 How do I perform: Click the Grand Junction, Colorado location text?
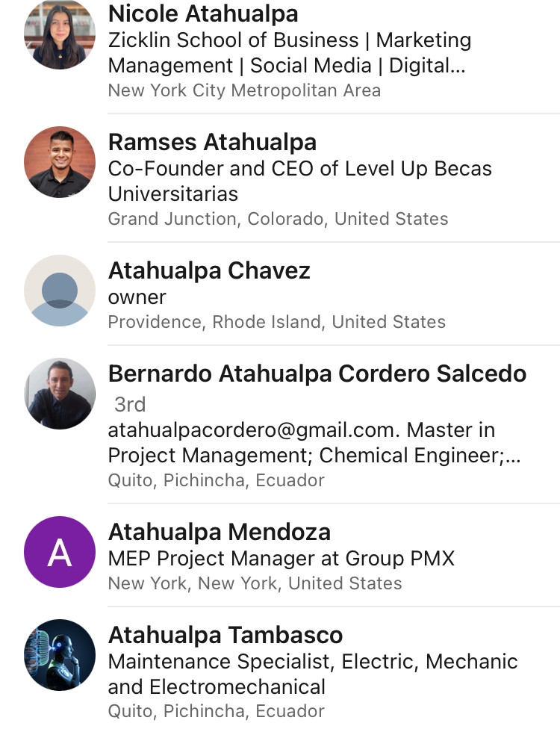pos(278,219)
